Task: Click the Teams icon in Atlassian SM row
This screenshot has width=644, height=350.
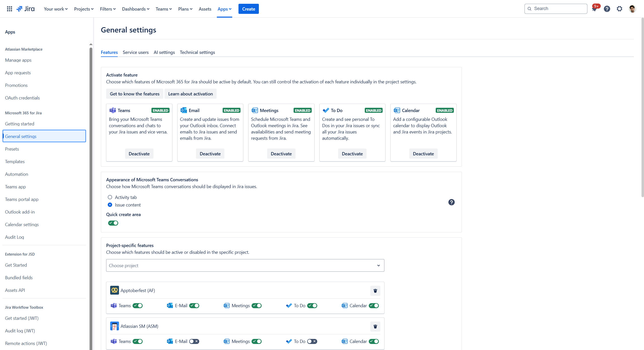Action: click(x=114, y=341)
